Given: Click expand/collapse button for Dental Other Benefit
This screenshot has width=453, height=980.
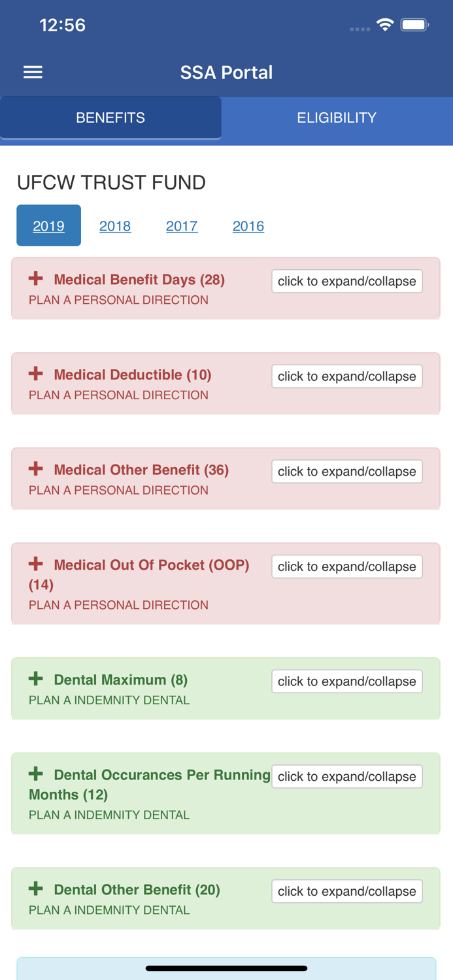Looking at the screenshot, I should click(x=347, y=891).
